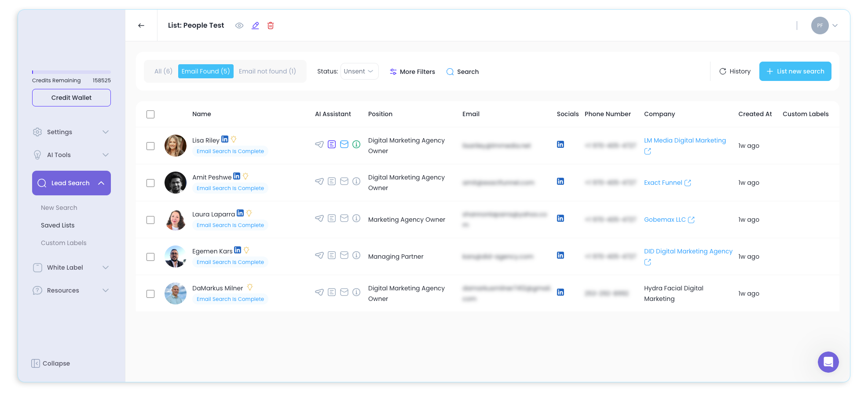The height and width of the screenshot is (403, 868).
Task: Check the select-all checkbox in table header
Action: click(x=150, y=114)
